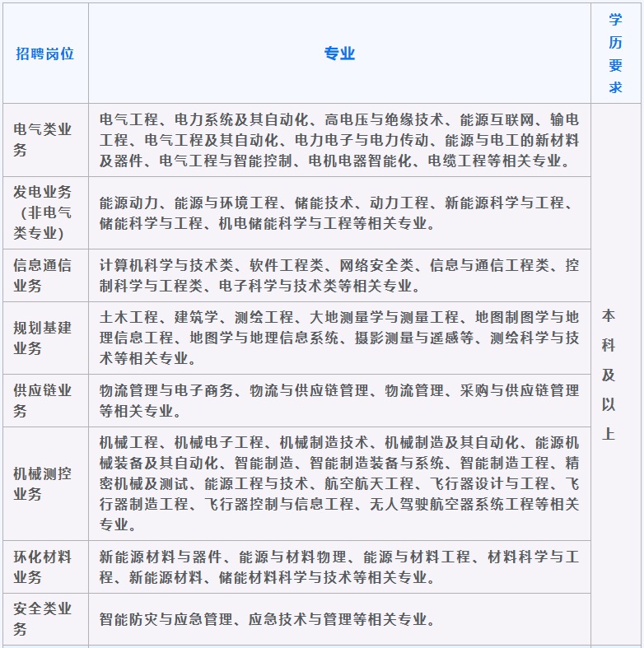Select the 安全类业务 position cell
Viewport: 644px width, 648px height.
pyautogui.click(x=45, y=619)
